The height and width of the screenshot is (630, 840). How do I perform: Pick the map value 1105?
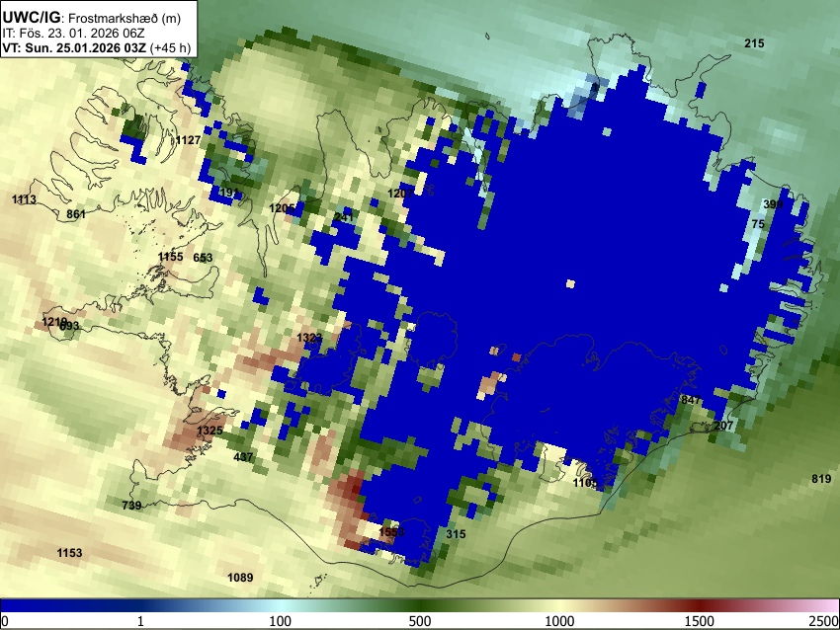585,483
